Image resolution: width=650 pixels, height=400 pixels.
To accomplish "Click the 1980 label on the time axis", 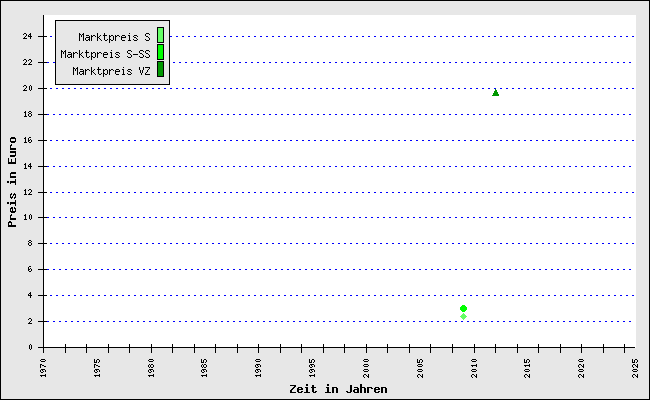I will pyautogui.click(x=152, y=366).
